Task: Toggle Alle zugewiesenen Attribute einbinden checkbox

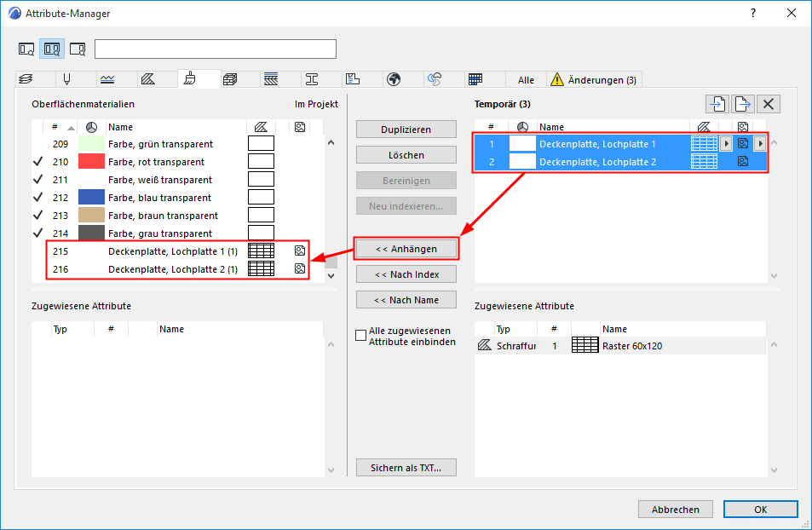Action: pos(361,335)
